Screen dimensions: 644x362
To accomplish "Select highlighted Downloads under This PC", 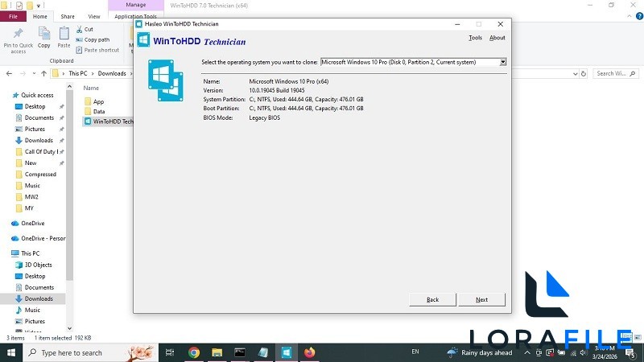I will pyautogui.click(x=39, y=298).
